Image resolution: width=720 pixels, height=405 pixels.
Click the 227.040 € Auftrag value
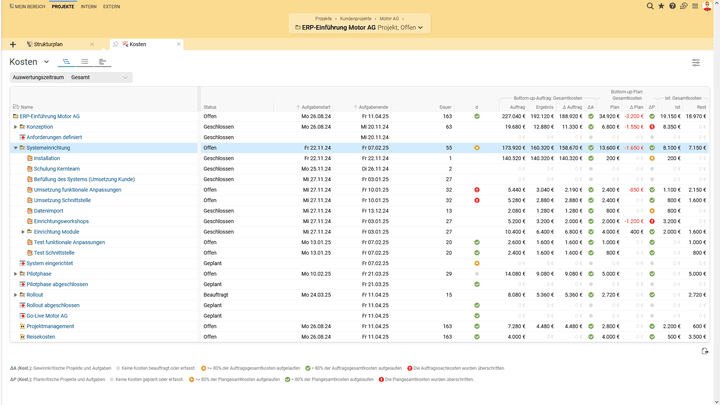pos(513,117)
